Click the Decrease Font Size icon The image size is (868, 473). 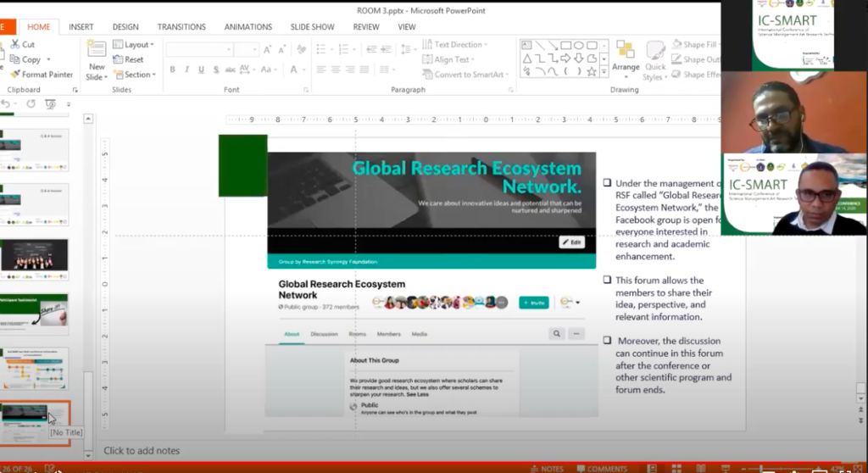point(281,50)
